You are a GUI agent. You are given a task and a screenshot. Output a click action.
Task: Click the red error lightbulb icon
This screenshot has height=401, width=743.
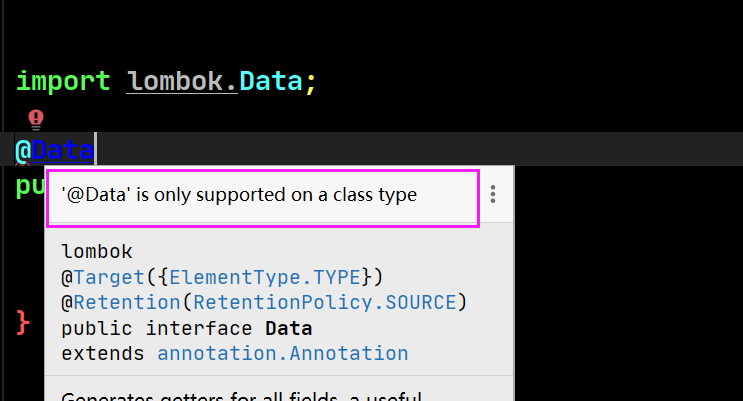36,119
